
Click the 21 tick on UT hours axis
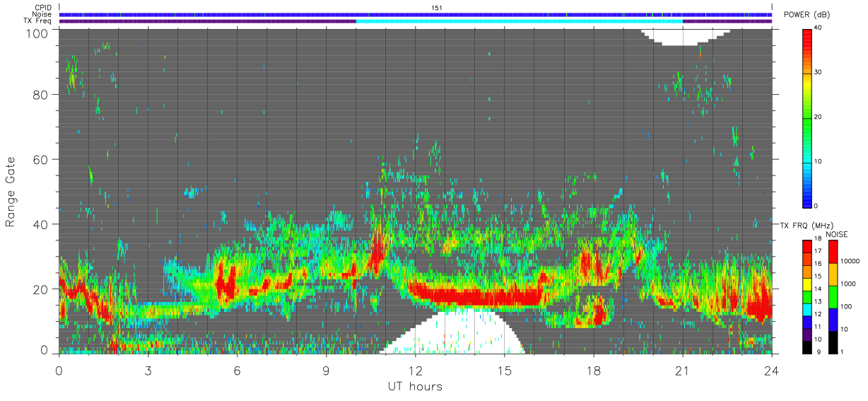pyautogui.click(x=682, y=370)
